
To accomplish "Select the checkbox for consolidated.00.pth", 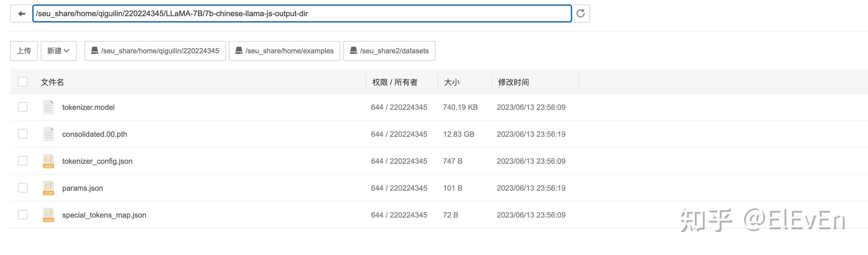I will pyautogui.click(x=22, y=134).
